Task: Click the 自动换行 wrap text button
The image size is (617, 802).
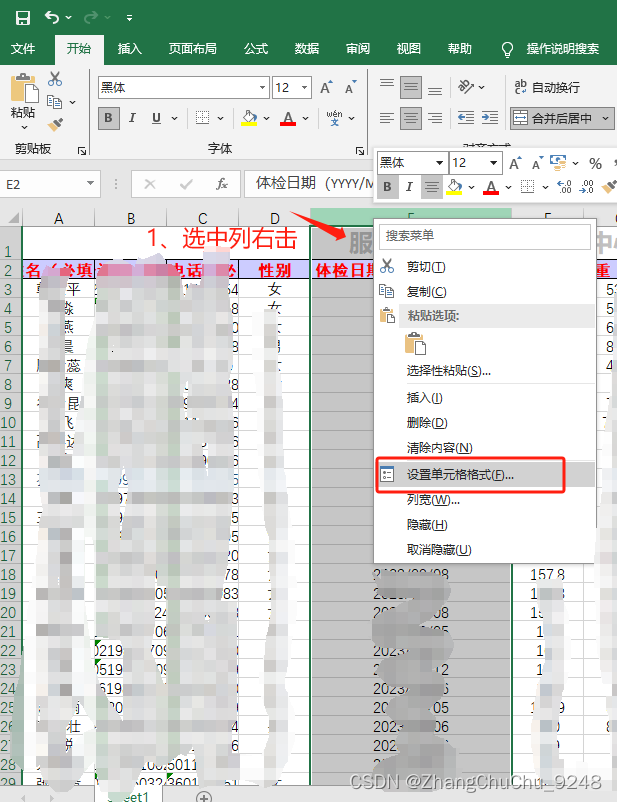Action: point(547,87)
